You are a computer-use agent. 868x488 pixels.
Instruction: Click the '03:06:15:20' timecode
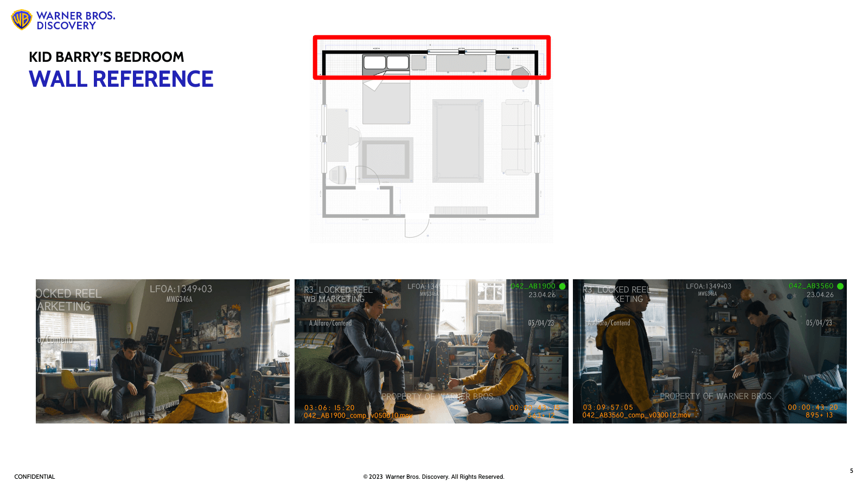click(x=329, y=408)
